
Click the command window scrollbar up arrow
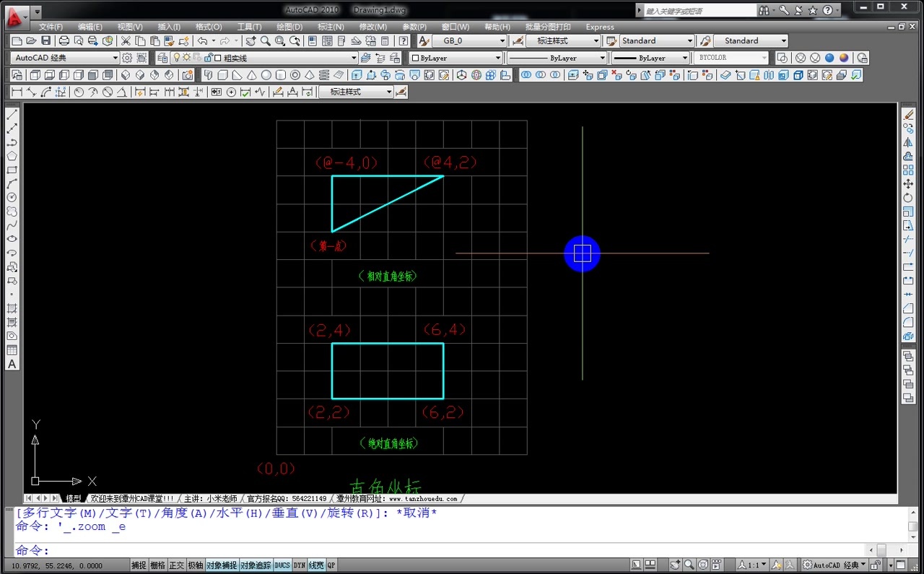tap(912, 513)
